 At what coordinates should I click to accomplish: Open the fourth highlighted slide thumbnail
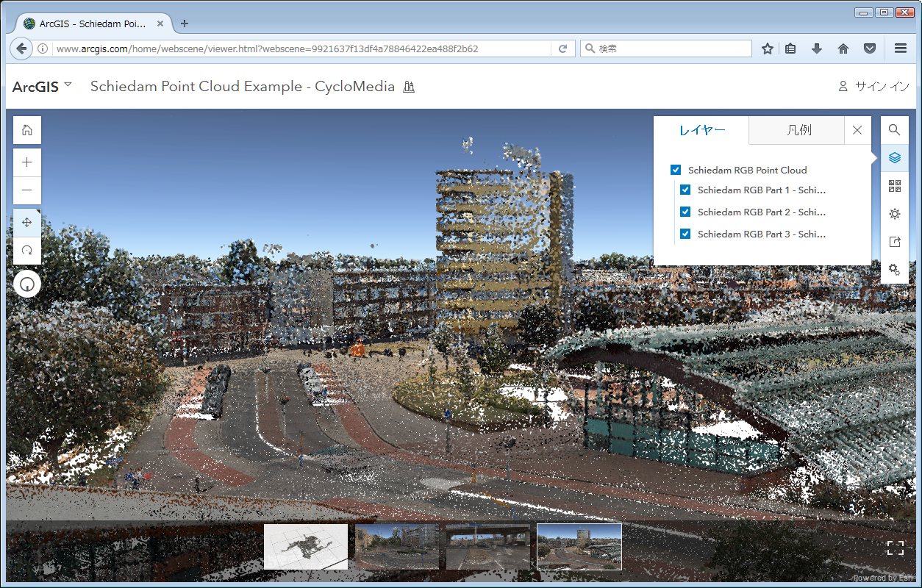pyautogui.click(x=579, y=547)
